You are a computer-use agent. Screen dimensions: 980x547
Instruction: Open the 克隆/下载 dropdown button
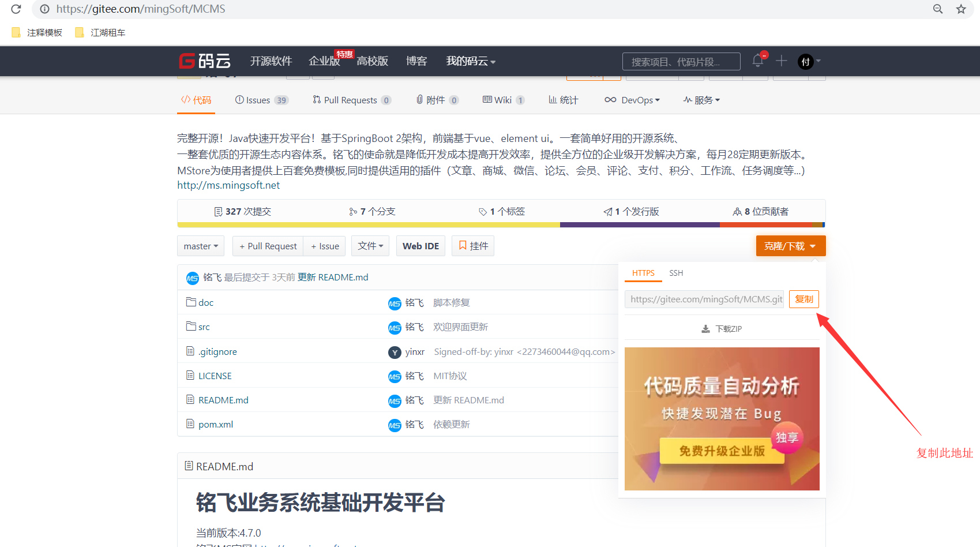791,246
